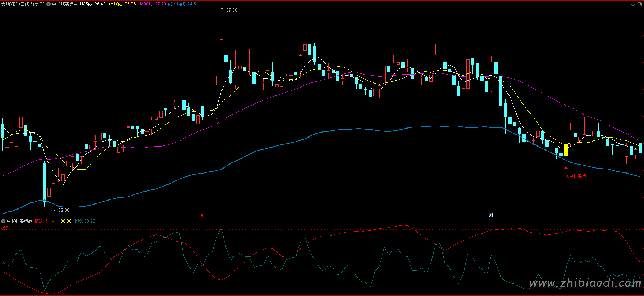Click the 37.00 high price marker

[x=231, y=10]
